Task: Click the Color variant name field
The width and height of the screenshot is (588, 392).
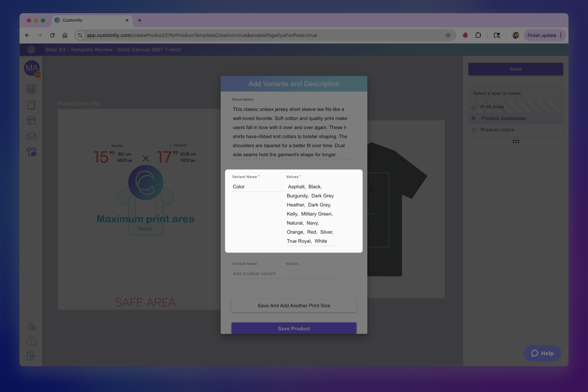Action: 258,187
